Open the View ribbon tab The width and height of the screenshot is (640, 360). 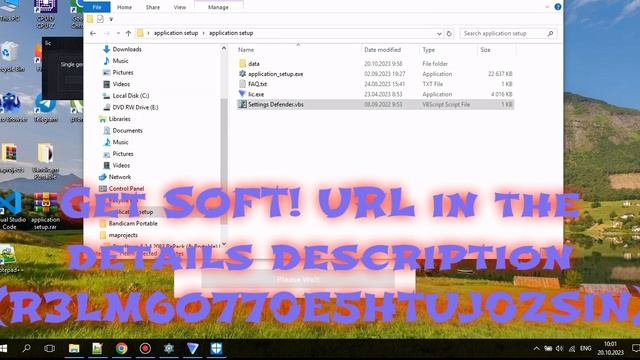tap(180, 7)
